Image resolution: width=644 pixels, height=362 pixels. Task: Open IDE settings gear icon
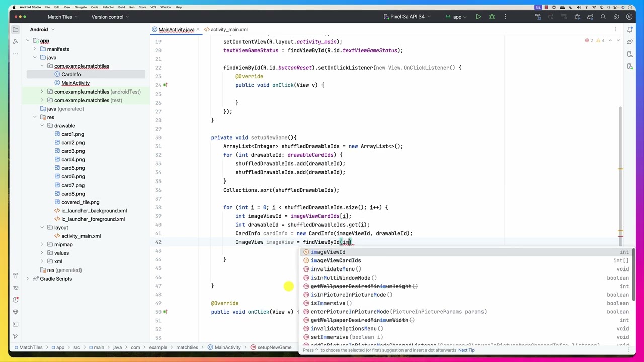(x=616, y=17)
